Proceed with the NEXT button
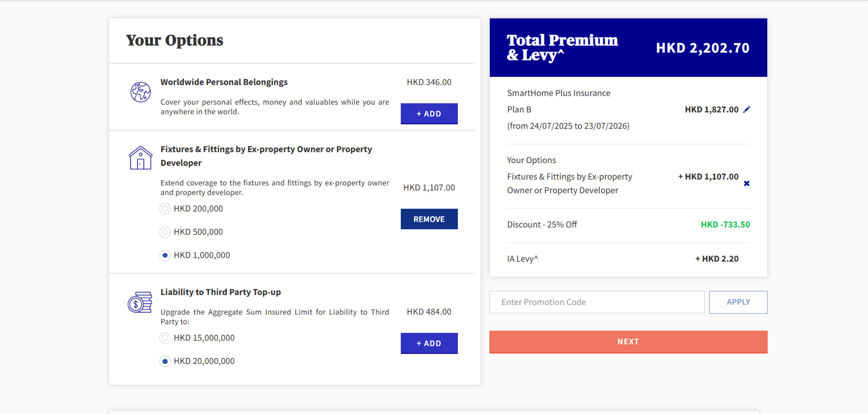This screenshot has width=868, height=414. (x=628, y=342)
